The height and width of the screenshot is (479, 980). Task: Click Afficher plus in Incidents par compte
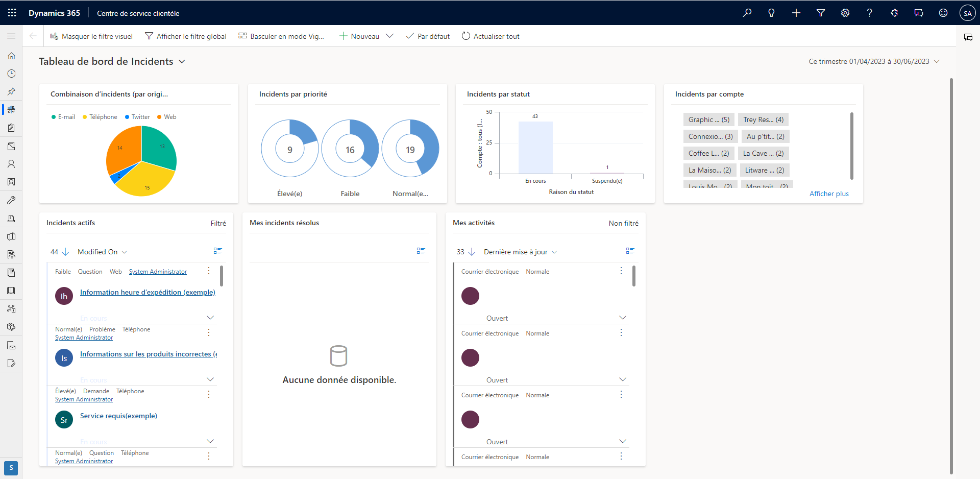pos(828,194)
